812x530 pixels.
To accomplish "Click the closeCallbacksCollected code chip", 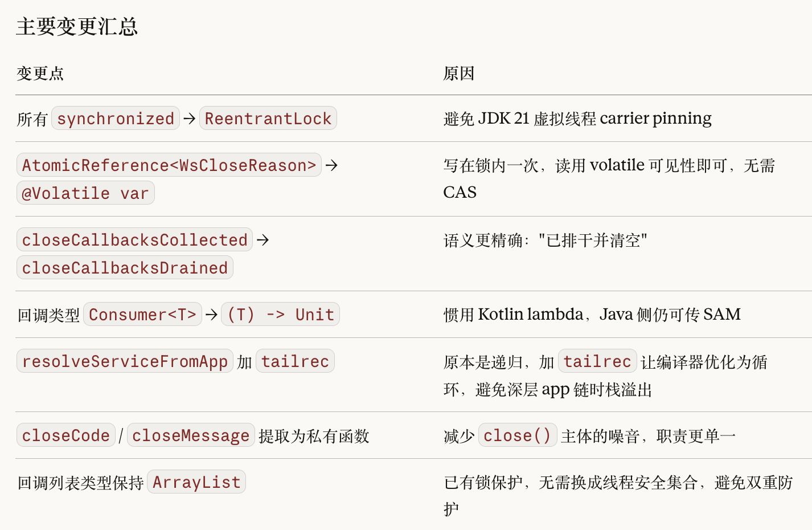I will [x=134, y=240].
